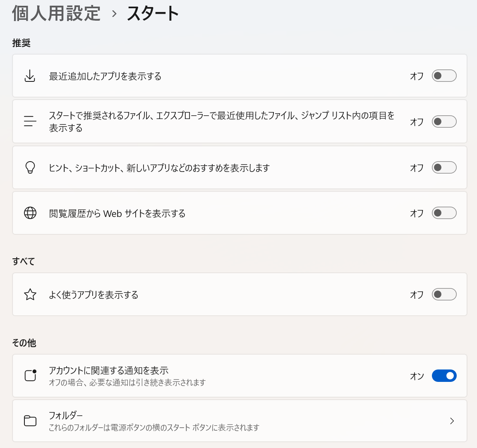Click オフ label in スタートで推奨されるファイル row
Screen dimensions: 477x448
point(417,122)
